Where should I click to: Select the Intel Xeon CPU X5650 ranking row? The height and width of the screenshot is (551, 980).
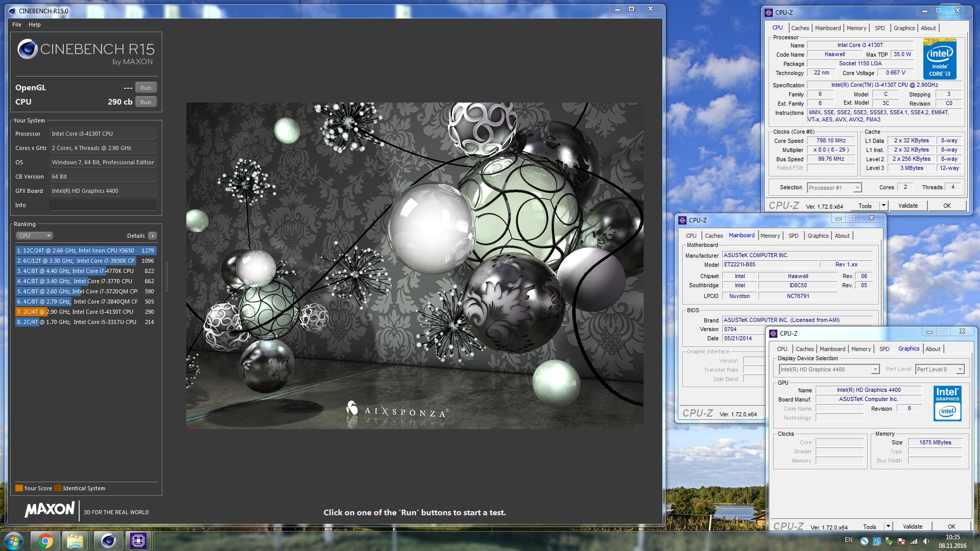pos(86,251)
